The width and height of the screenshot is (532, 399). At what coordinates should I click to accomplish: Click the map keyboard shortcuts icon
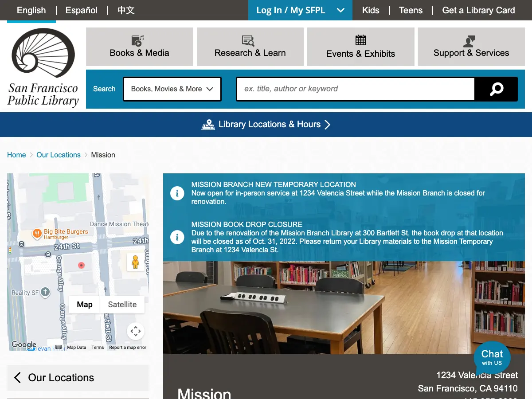59,347
